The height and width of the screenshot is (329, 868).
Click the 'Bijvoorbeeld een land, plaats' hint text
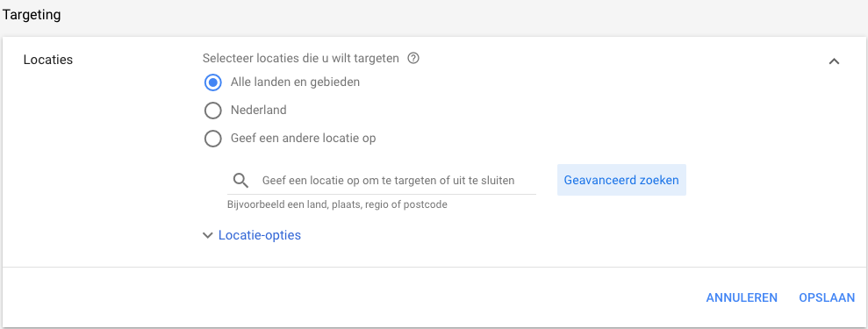click(337, 204)
